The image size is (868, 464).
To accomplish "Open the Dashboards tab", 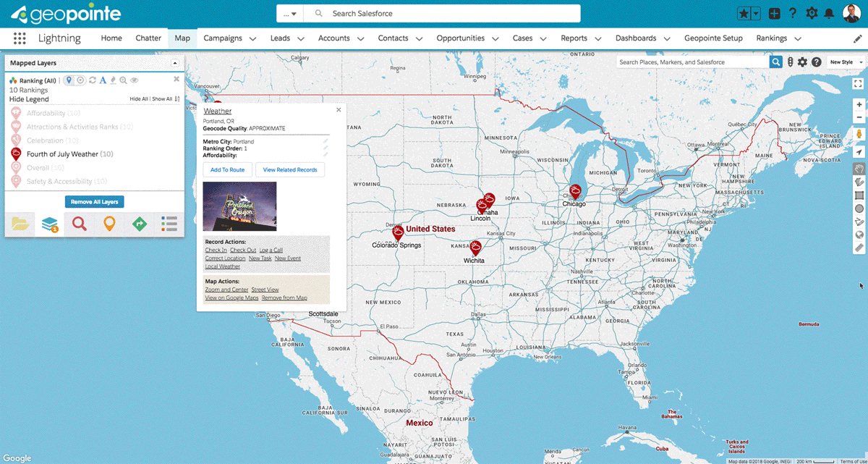I will click(x=636, y=38).
